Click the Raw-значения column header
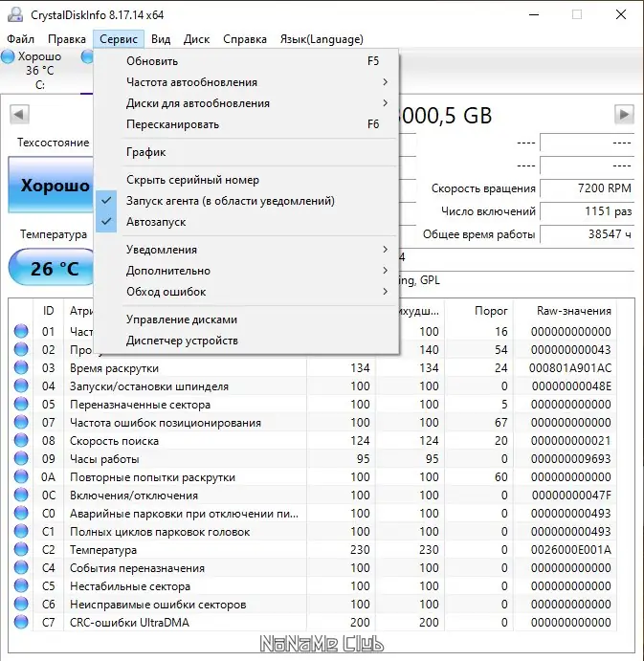The image size is (644, 661). 574,311
